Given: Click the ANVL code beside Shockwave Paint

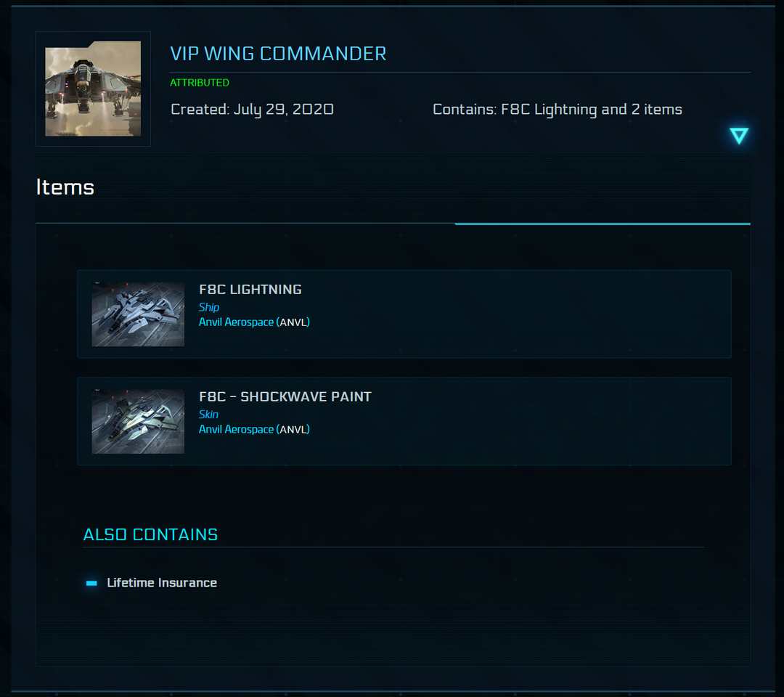Looking at the screenshot, I should (293, 430).
